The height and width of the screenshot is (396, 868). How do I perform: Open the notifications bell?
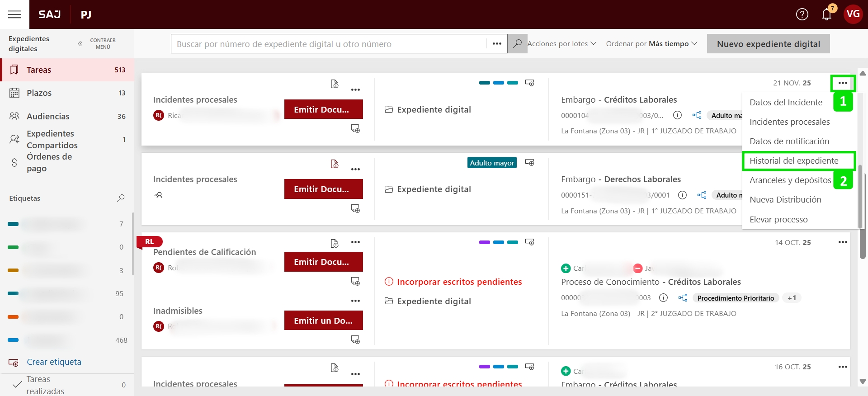tap(826, 14)
